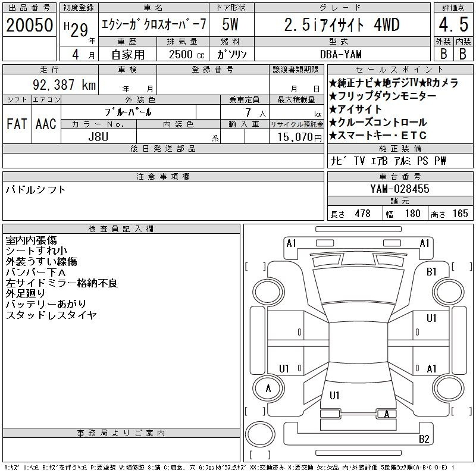
Task: Click the shift type FAT
Action: pos(17,124)
